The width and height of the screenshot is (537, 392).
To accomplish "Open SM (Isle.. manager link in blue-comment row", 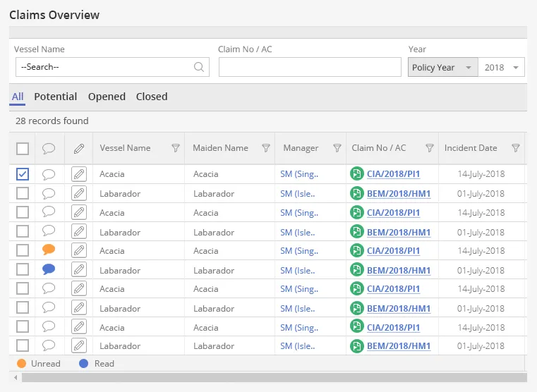I will [x=297, y=271].
